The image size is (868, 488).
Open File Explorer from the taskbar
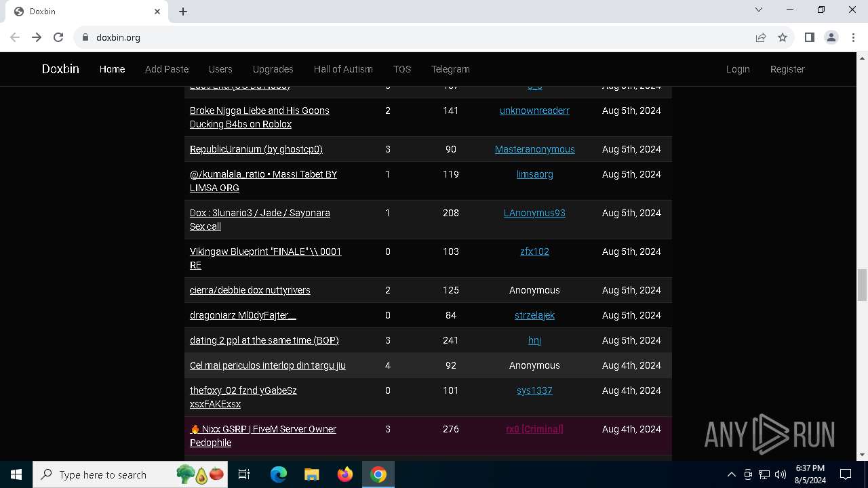pyautogui.click(x=312, y=474)
